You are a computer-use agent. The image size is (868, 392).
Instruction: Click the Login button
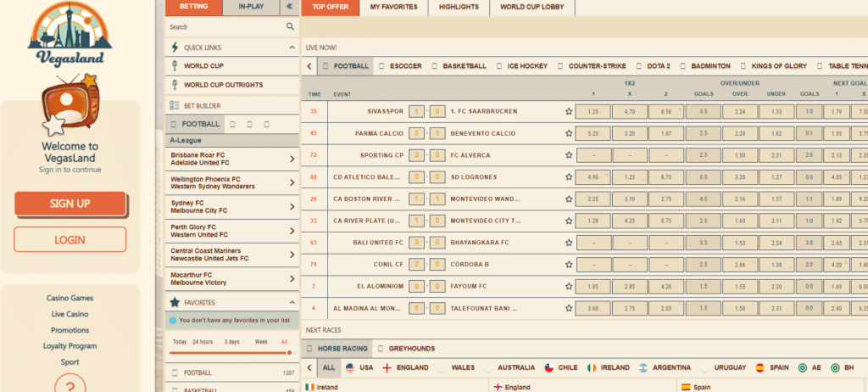(70, 239)
